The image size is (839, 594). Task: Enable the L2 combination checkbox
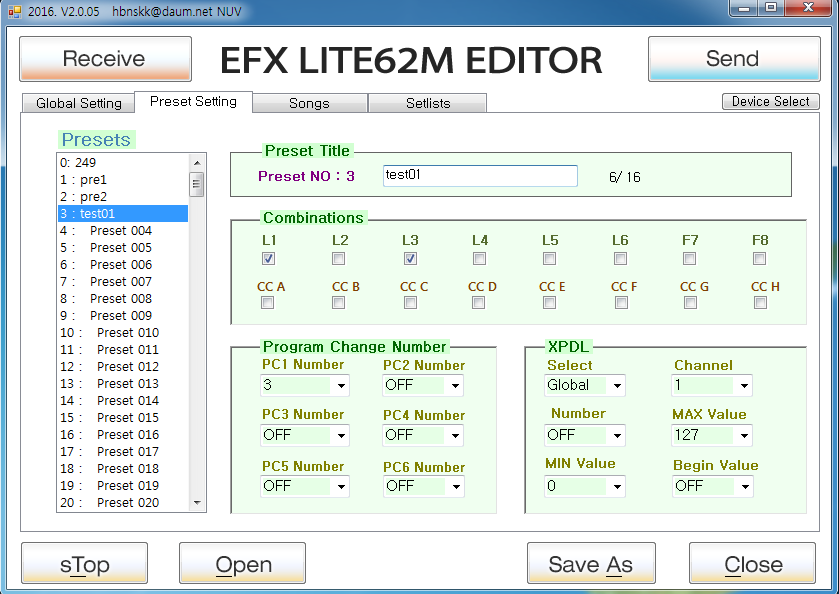click(x=338, y=259)
